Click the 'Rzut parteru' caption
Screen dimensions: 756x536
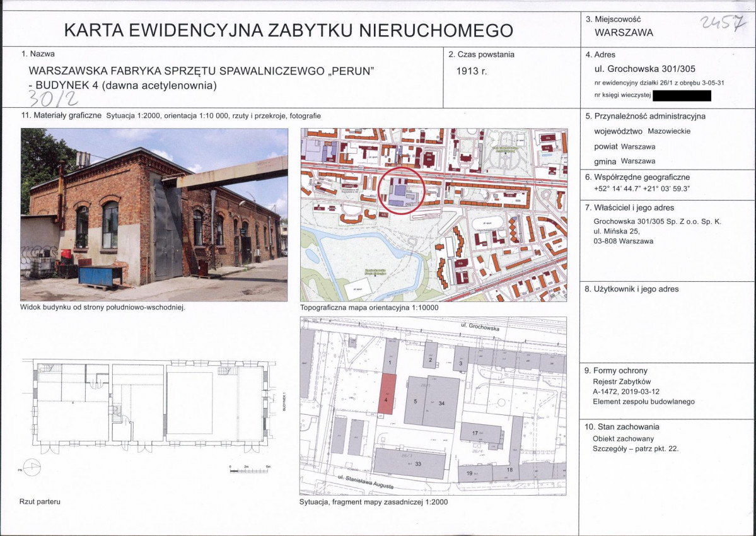[x=40, y=502]
